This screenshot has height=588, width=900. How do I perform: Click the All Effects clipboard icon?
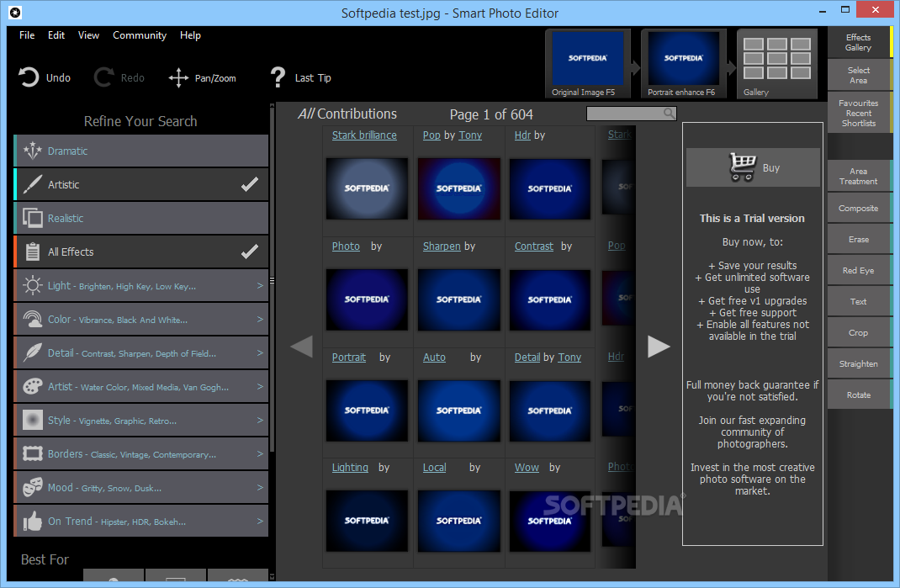click(33, 252)
